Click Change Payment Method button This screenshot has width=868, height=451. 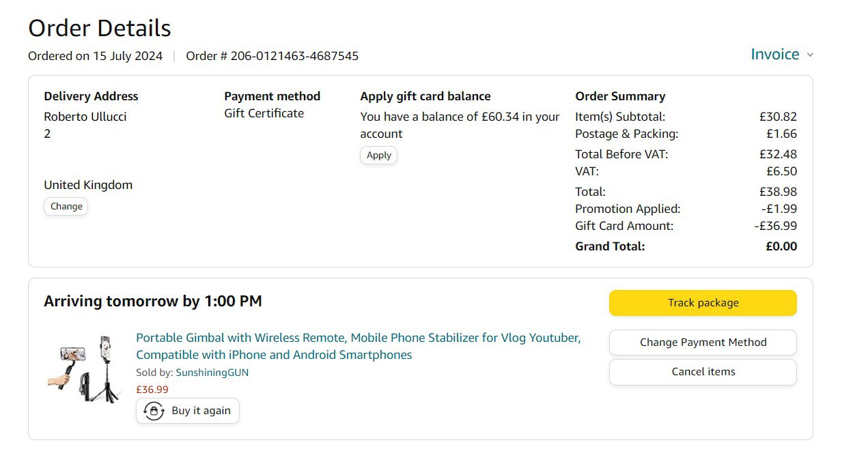click(x=703, y=343)
